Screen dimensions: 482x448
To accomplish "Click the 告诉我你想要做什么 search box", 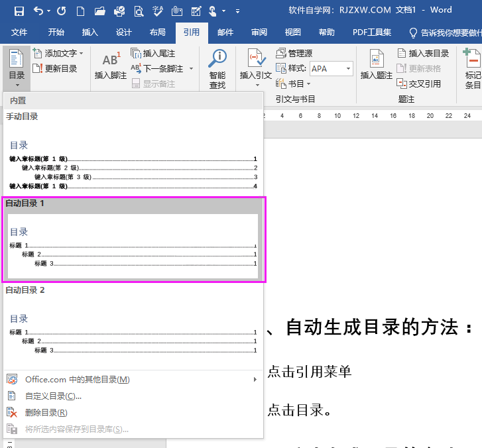I will (x=446, y=32).
